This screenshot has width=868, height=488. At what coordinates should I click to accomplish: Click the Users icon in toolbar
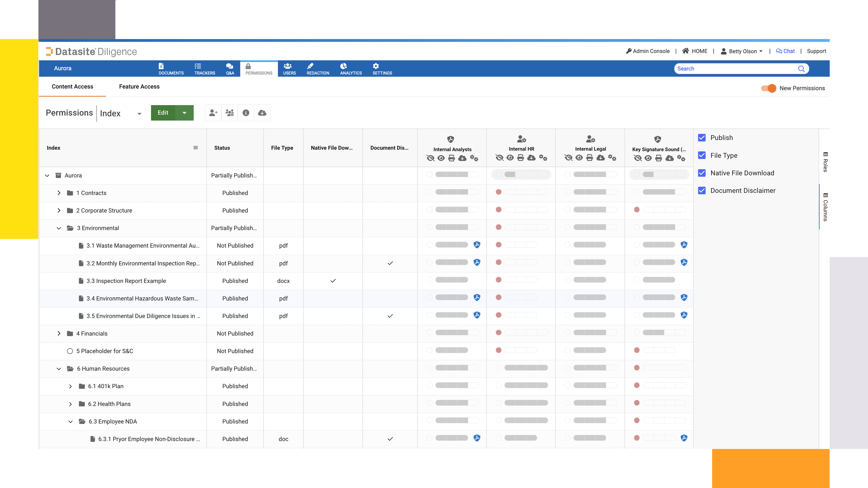[288, 68]
